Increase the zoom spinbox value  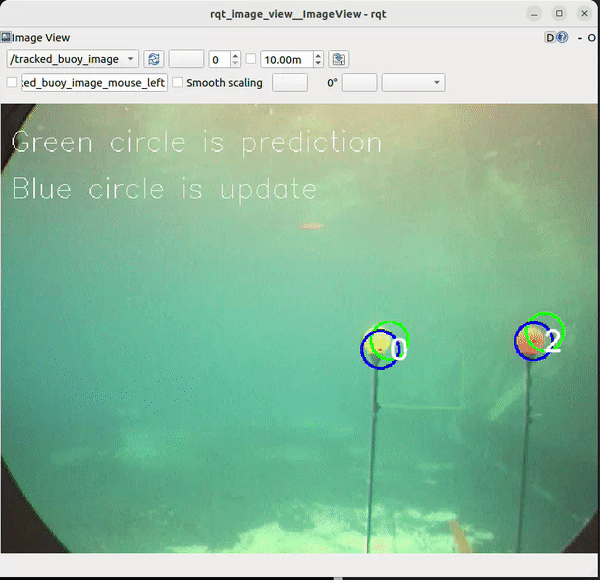[236, 55]
